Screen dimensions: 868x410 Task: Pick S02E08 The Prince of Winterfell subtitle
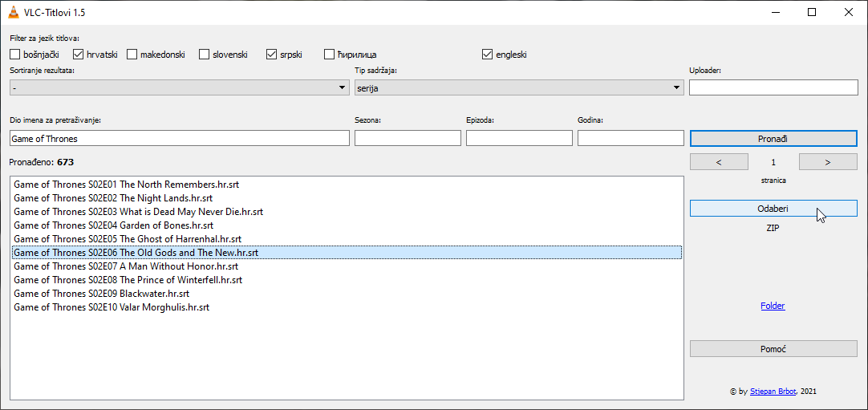coord(347,280)
